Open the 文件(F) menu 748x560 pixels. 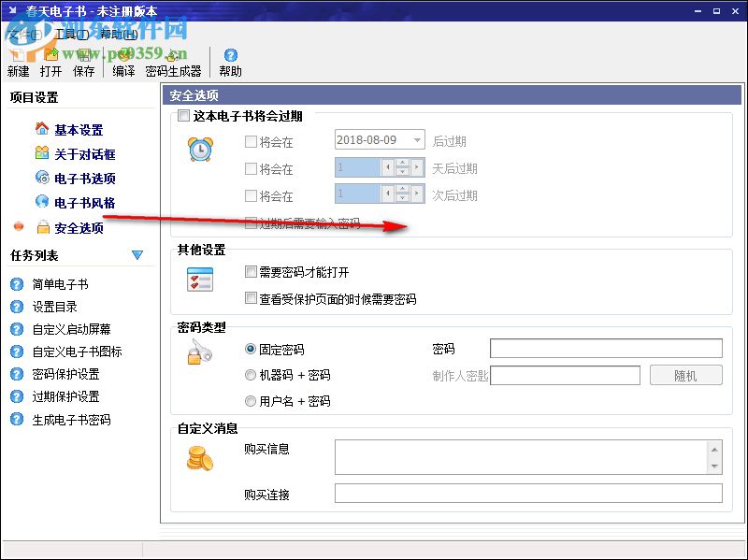pos(24,35)
